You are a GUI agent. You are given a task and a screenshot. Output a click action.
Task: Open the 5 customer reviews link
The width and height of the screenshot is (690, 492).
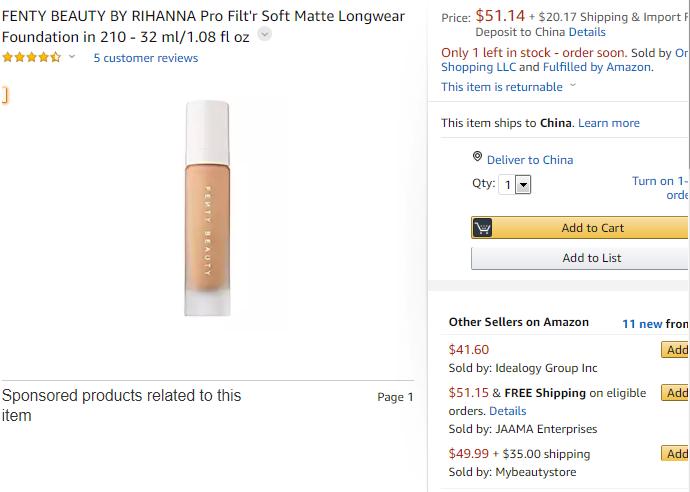click(146, 58)
